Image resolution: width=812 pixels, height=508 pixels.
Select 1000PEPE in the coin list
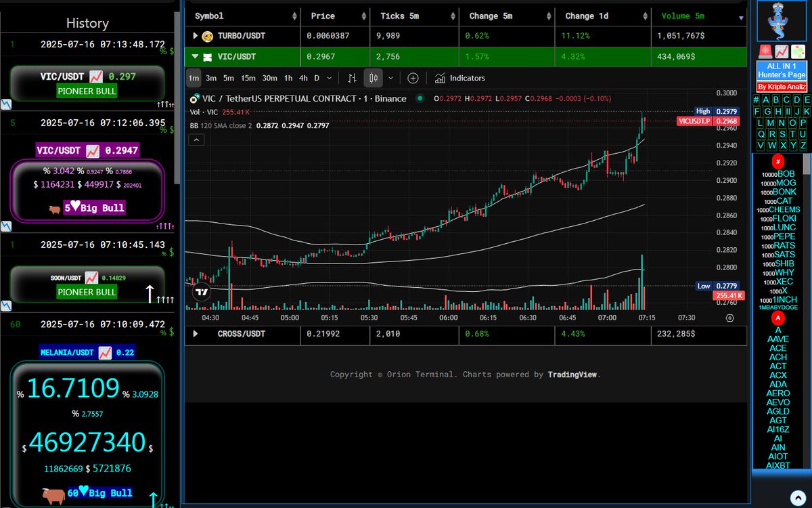[x=780, y=237]
